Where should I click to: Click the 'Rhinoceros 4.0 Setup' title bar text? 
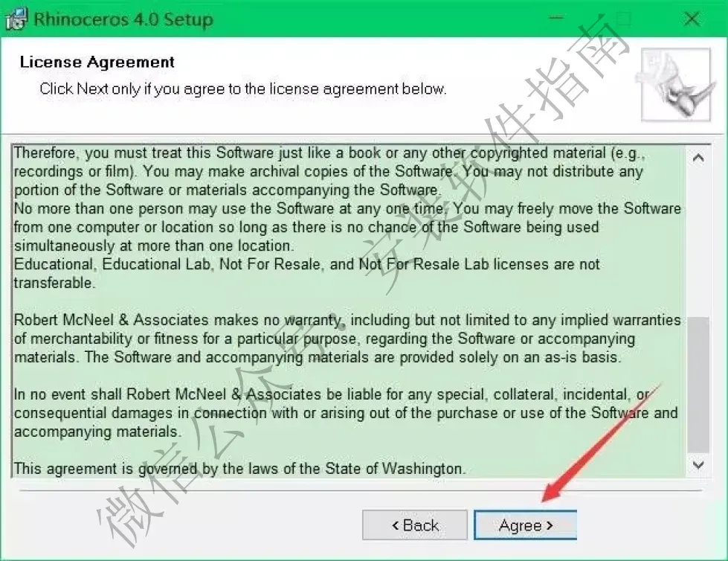[x=123, y=19]
